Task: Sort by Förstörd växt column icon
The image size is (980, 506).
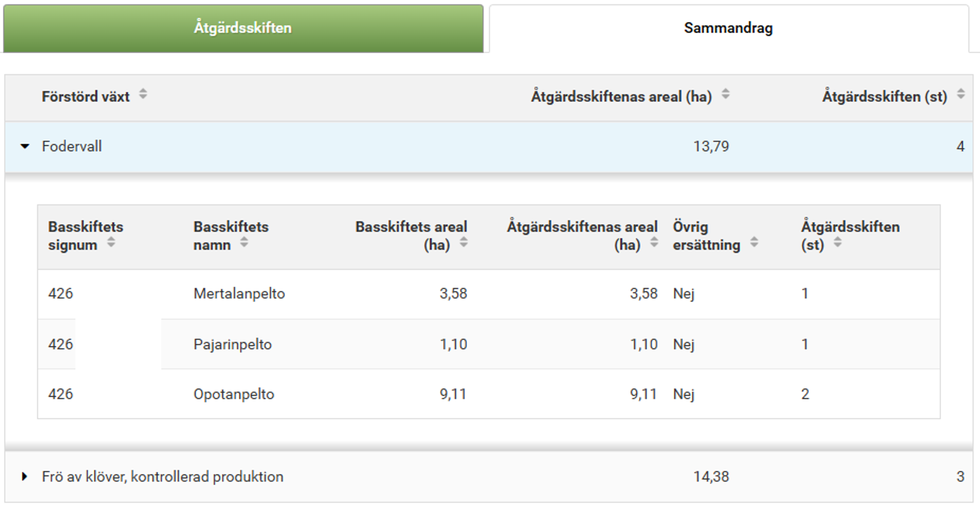Action: (143, 94)
